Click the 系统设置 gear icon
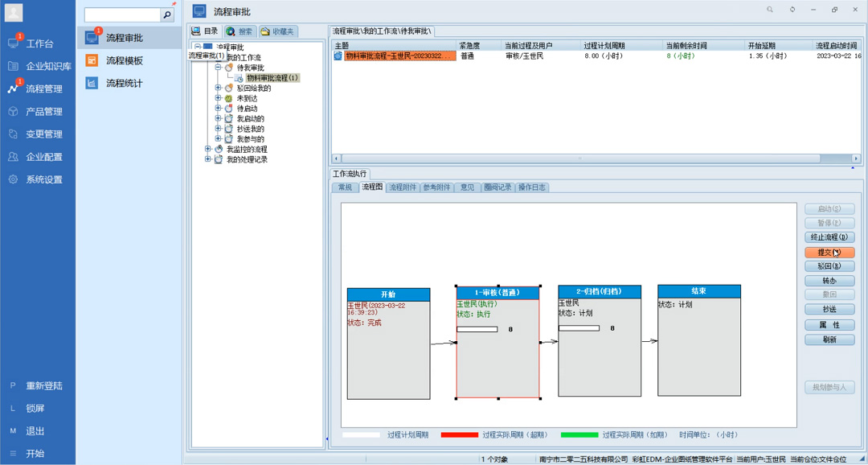This screenshot has width=868, height=465. pyautogui.click(x=14, y=179)
